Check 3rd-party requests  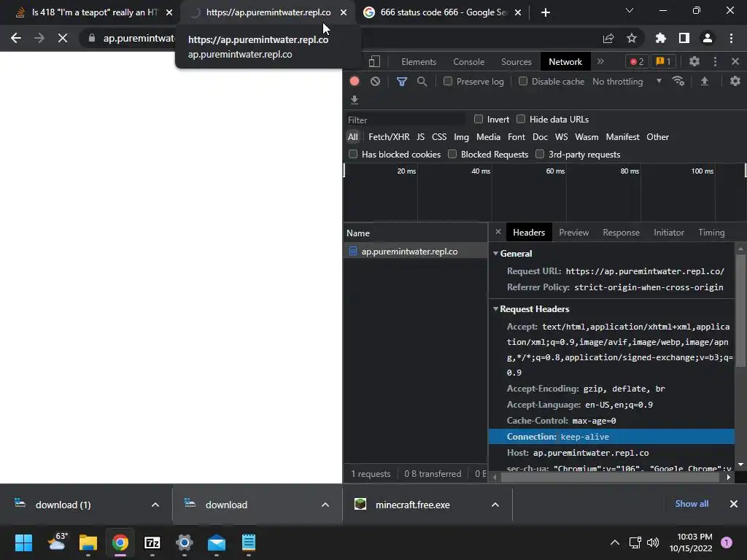point(540,154)
